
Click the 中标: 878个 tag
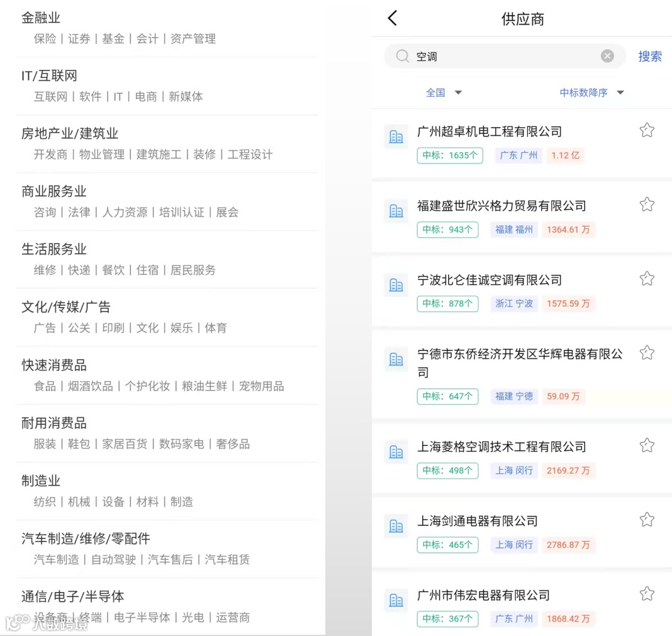tap(447, 303)
